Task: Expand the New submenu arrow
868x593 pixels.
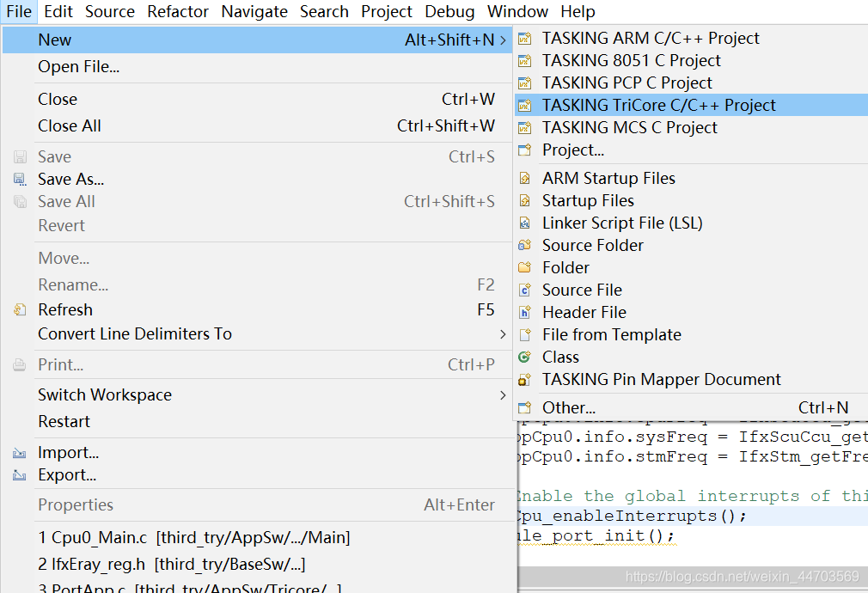Action: click(503, 40)
